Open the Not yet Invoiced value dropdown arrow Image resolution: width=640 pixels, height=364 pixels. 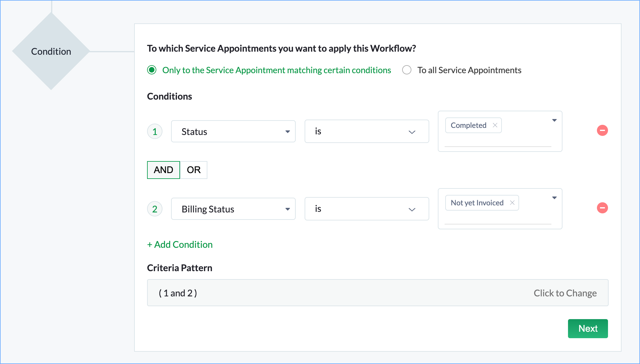[x=554, y=198]
